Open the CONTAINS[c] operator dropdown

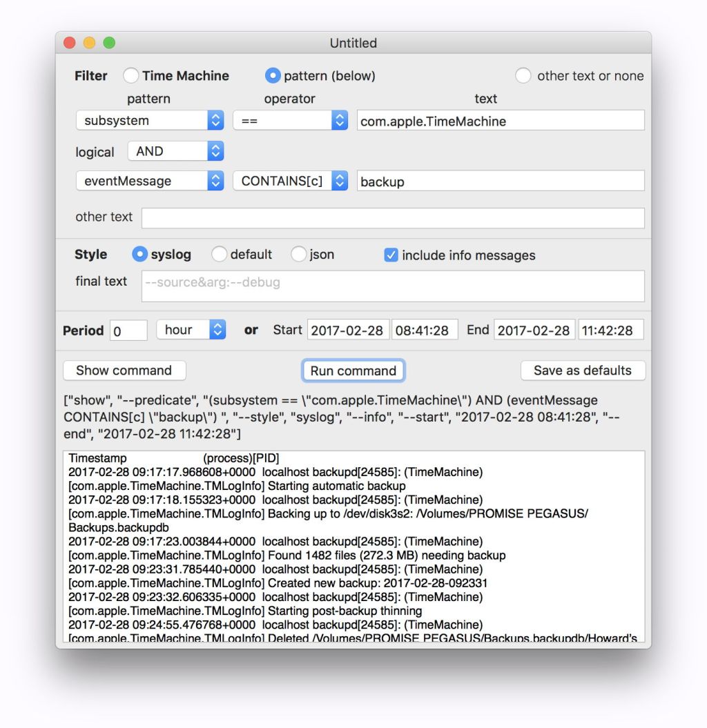pyautogui.click(x=289, y=181)
